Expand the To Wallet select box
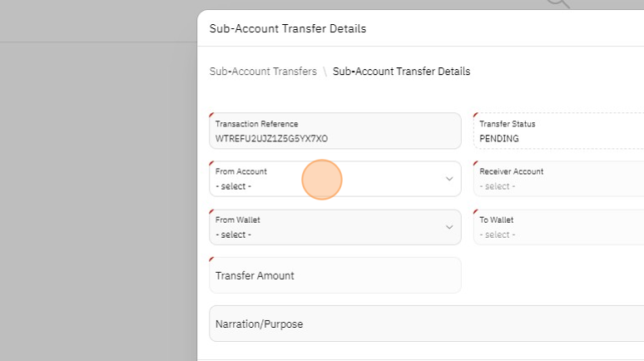 tap(557, 227)
